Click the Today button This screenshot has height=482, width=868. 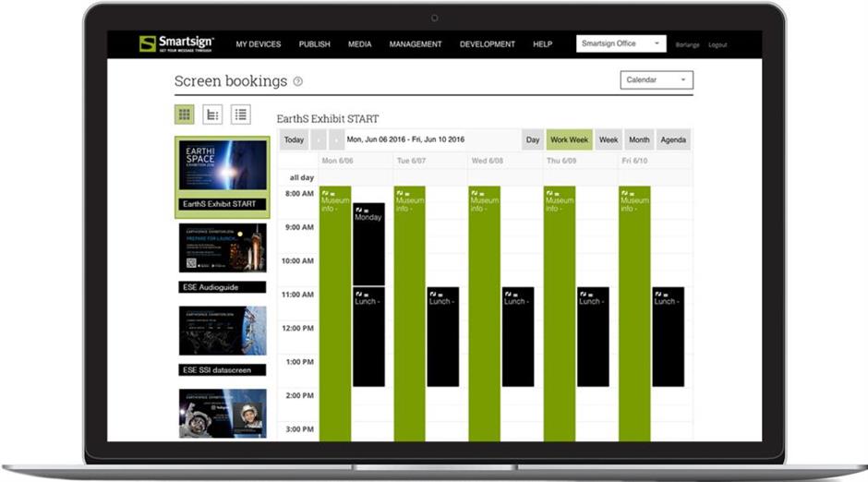pos(294,140)
